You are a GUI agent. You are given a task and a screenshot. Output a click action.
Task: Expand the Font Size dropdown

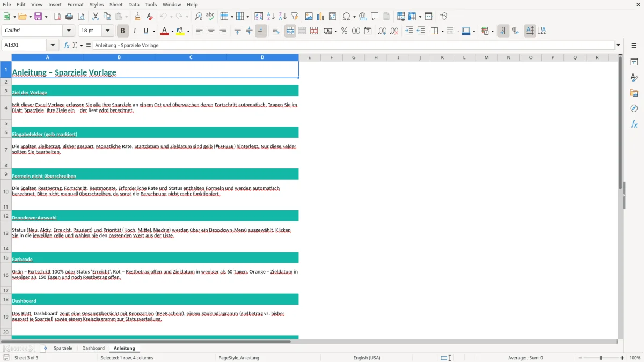click(x=108, y=31)
